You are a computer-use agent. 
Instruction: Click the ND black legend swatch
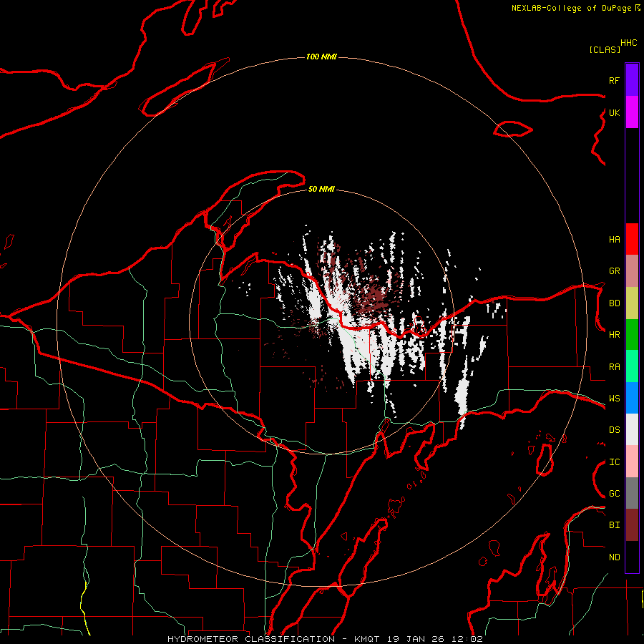(632, 557)
